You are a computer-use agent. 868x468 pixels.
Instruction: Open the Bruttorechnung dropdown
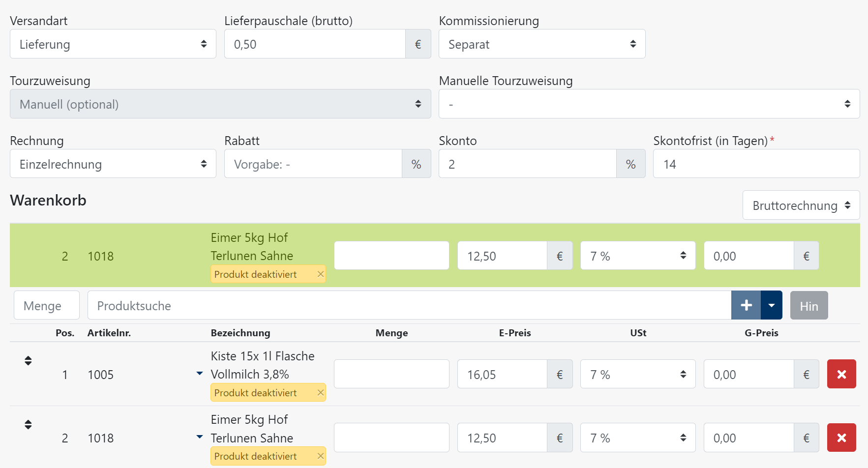pos(801,205)
